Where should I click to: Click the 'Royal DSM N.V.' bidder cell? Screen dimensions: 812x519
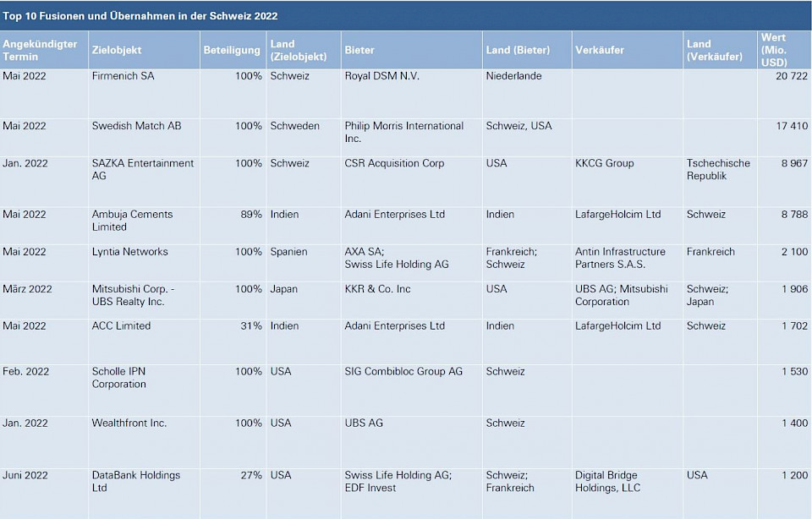[x=381, y=76]
